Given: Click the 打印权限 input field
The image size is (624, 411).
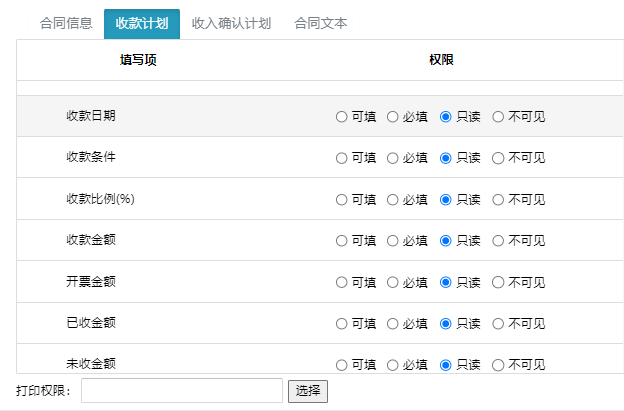Looking at the screenshot, I should 182,391.
